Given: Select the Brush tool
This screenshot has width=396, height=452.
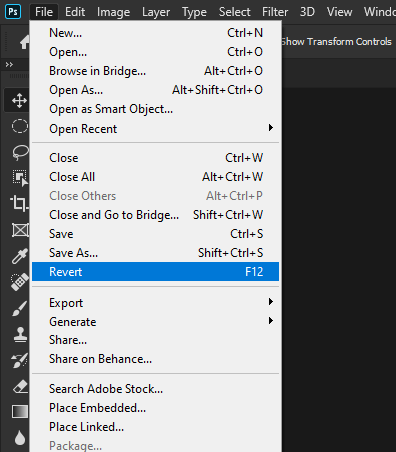Looking at the screenshot, I should pyautogui.click(x=20, y=308).
